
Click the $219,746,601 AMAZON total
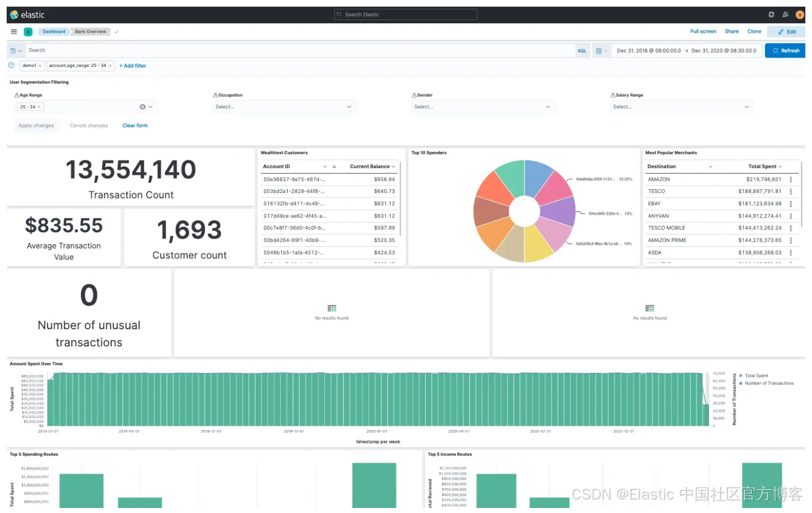click(763, 179)
